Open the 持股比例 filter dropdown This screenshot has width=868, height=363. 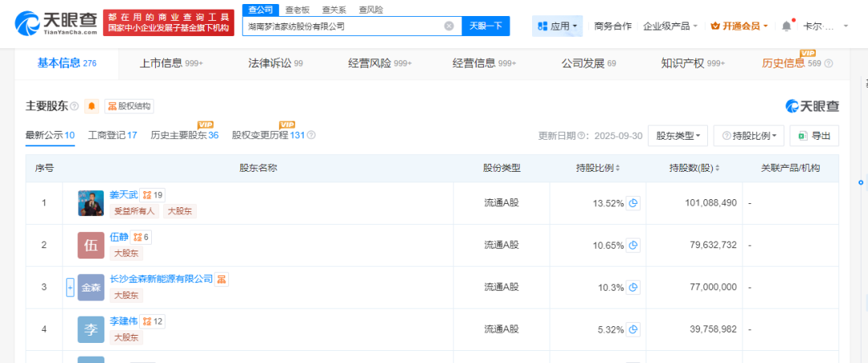748,136
